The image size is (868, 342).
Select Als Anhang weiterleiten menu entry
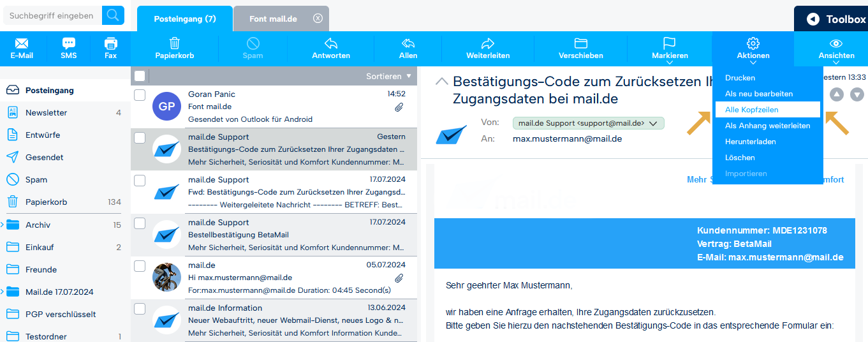768,126
